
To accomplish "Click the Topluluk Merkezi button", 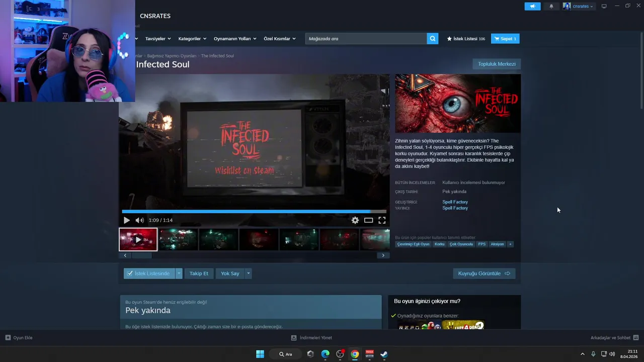I will (x=497, y=64).
